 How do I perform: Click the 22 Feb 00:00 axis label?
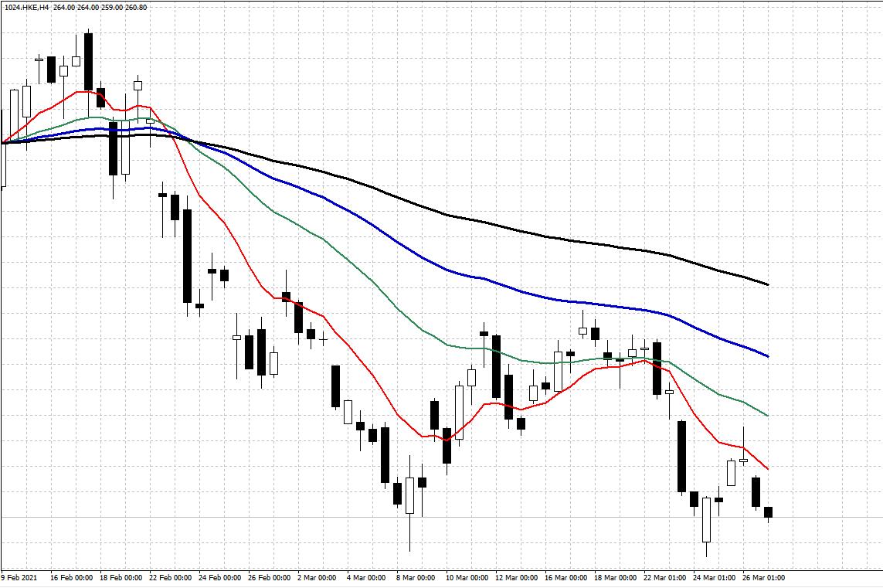pyautogui.click(x=171, y=577)
